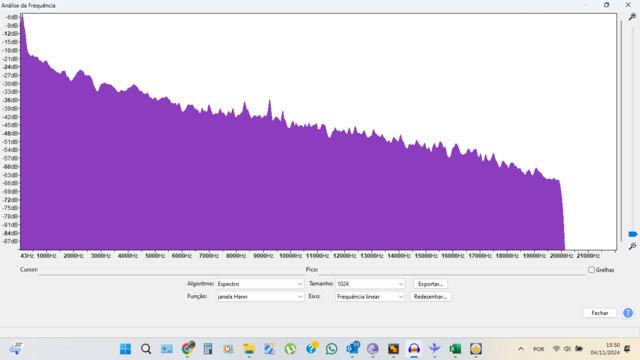Click the 43Hz axis label
This screenshot has height=360, width=640.
point(27,256)
